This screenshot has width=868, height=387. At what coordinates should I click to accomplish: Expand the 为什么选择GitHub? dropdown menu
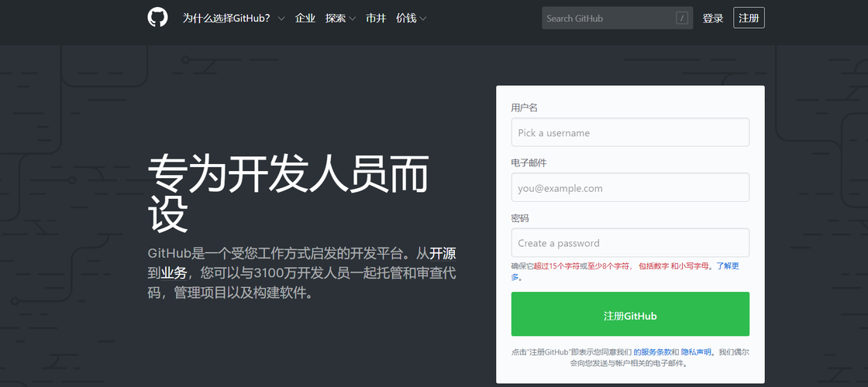pos(233,19)
